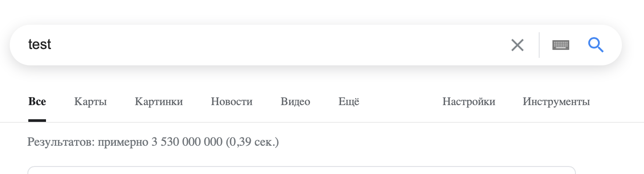Click the black underline beneath Все
The height and width of the screenshot is (174, 644).
pos(37,121)
